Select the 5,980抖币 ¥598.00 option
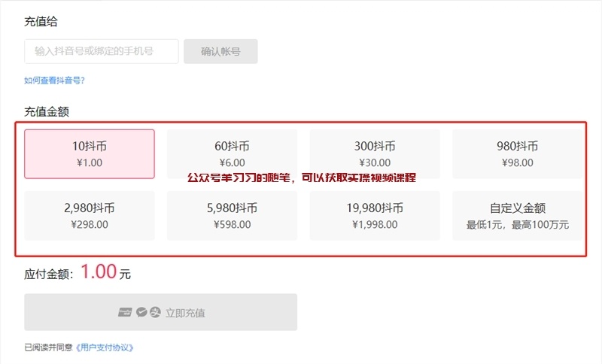The width and height of the screenshot is (602, 364). (232, 215)
